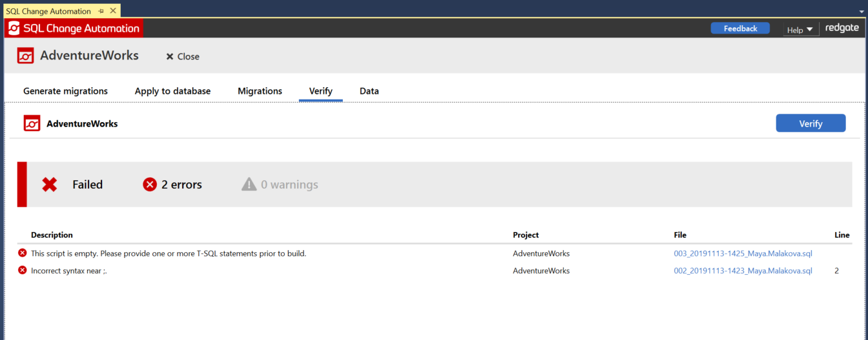The width and height of the screenshot is (868, 340).
Task: Close the AdventureWorks project
Action: click(183, 56)
